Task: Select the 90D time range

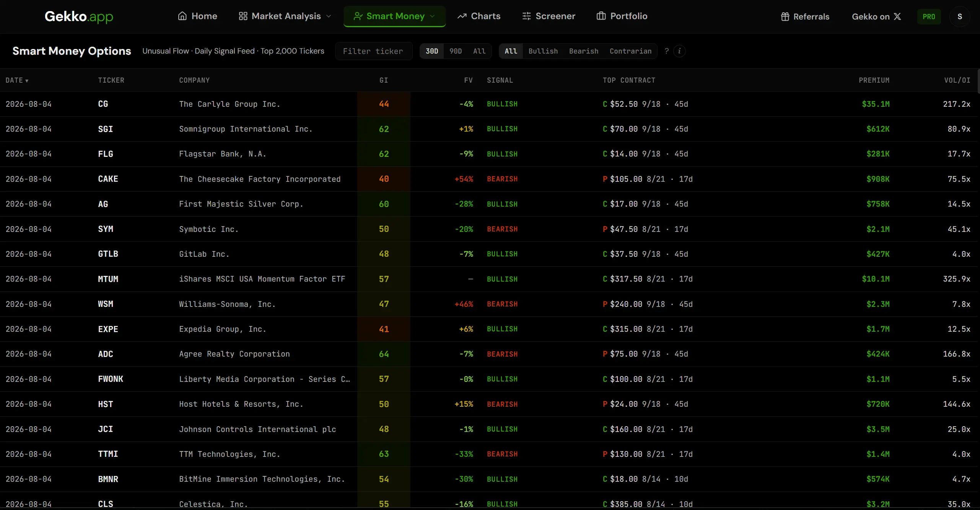Action: point(456,51)
